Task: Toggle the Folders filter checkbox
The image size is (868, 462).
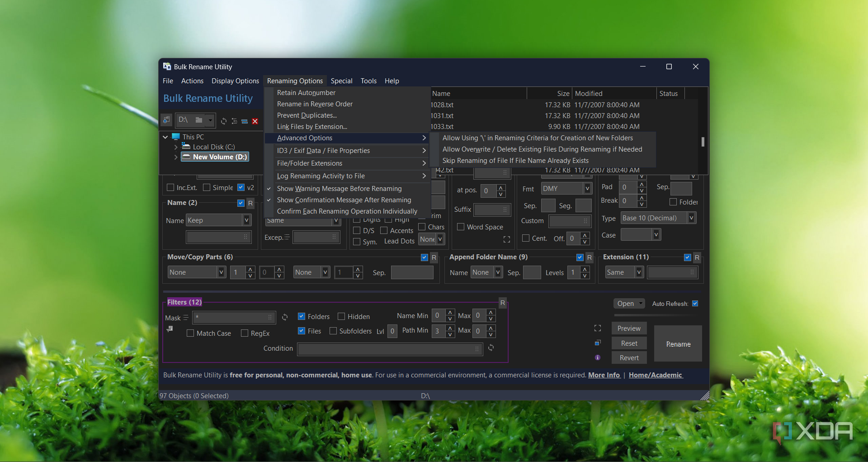Action: 302,316
